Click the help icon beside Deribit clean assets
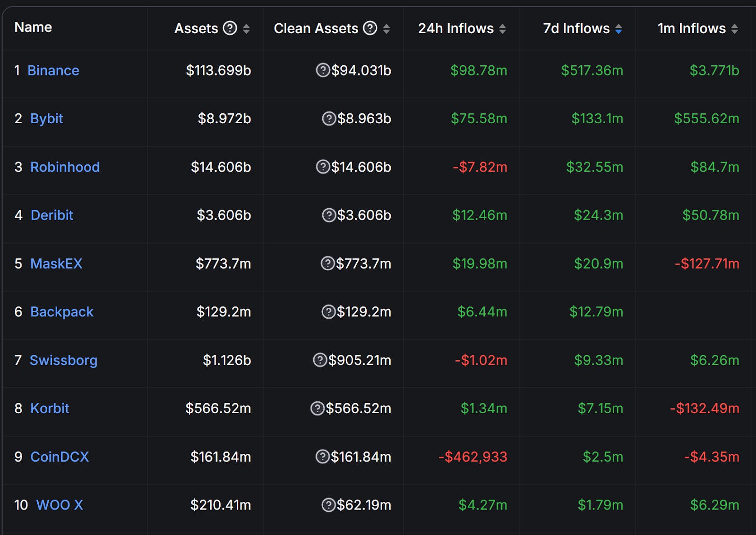The image size is (756, 535). [329, 215]
